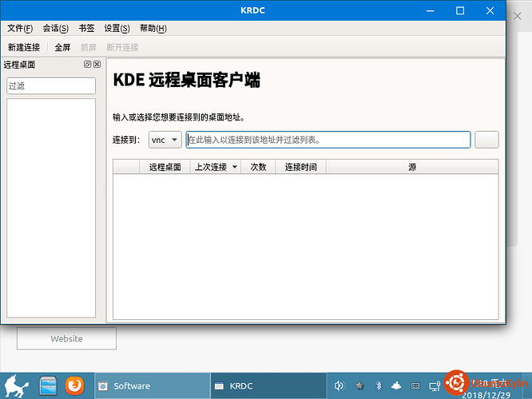Switch to fullscreen with 全屏
This screenshot has height=399, width=532.
coord(62,47)
